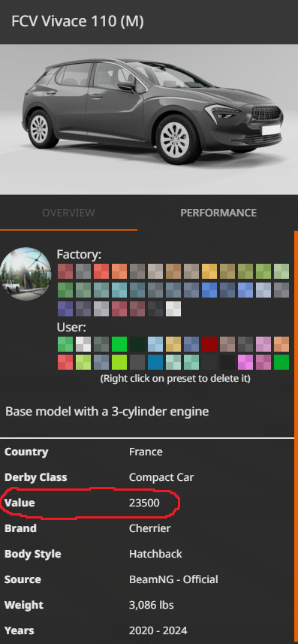This screenshot has height=644, width=298.
Task: Select the solid dark red User preset
Action: 209,344
